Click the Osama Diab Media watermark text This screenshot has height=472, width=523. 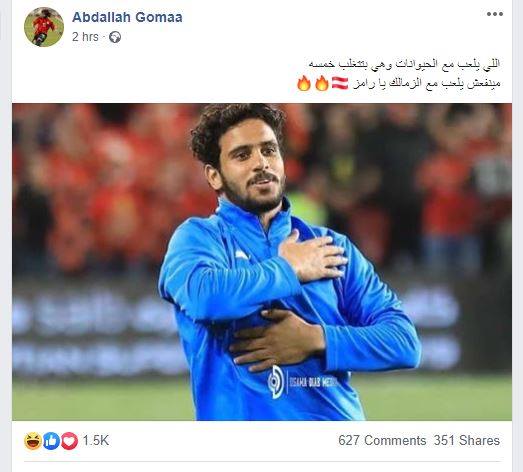(313, 382)
